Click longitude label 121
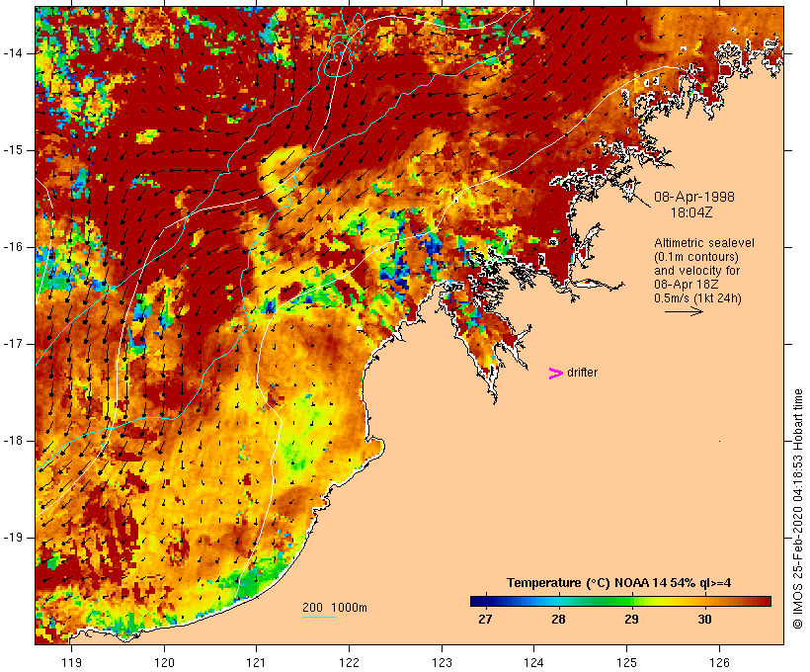 coord(256,662)
